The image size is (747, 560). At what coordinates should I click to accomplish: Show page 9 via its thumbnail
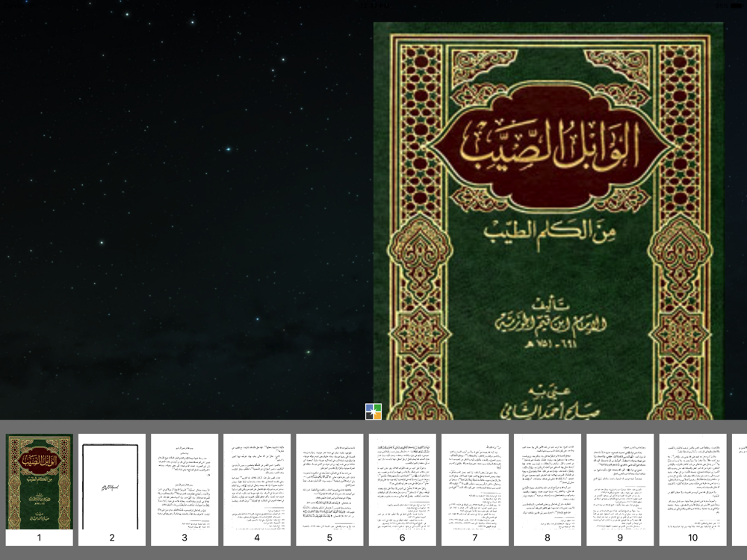tap(620, 489)
